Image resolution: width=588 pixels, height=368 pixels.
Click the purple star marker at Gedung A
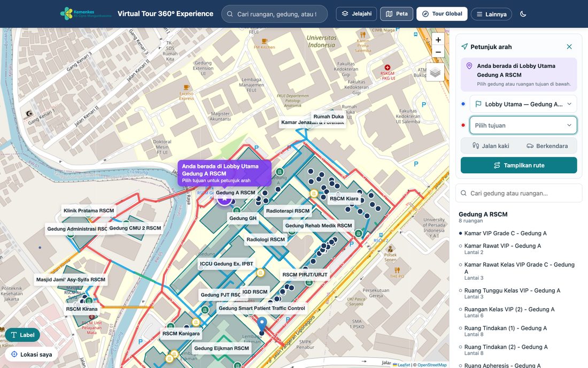pos(225,199)
